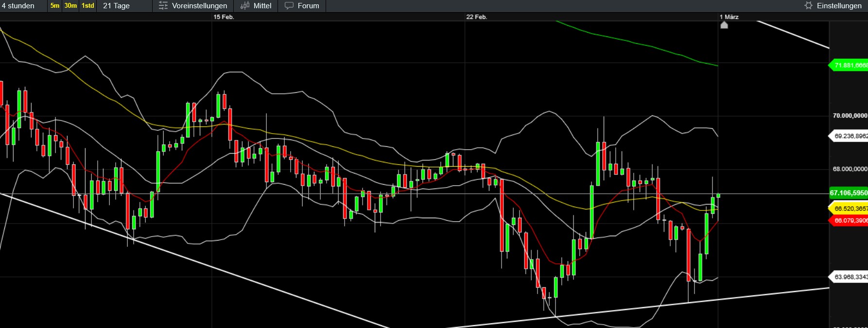Screen dimensions: 868x328
Task: Click the 15 Feb. date on time axis
Action: tap(224, 17)
